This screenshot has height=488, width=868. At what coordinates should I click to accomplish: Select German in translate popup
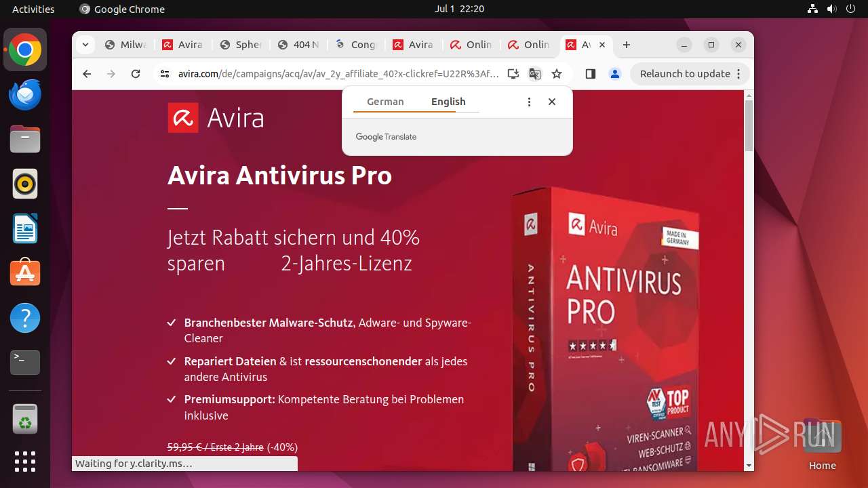pyautogui.click(x=385, y=102)
